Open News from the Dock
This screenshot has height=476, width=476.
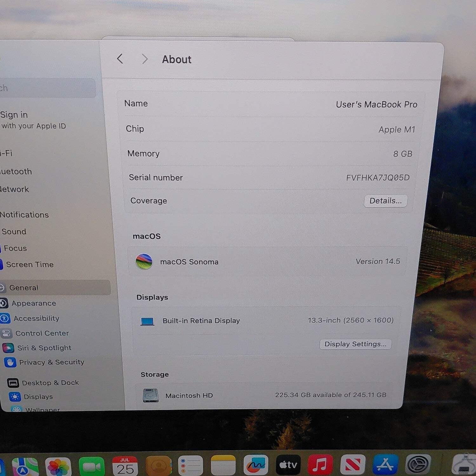[353, 464]
